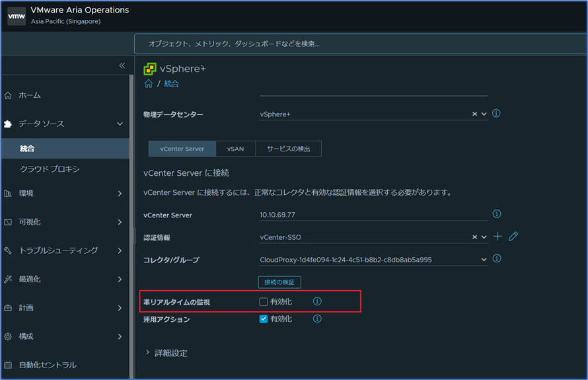Open クラウド プロキシ in sidebar
This screenshot has width=588, height=380.
(50, 169)
